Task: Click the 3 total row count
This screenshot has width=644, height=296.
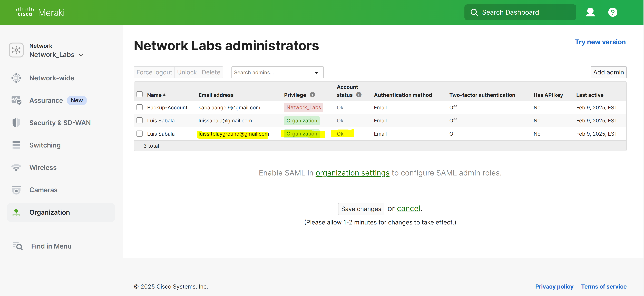Action: coord(151,146)
